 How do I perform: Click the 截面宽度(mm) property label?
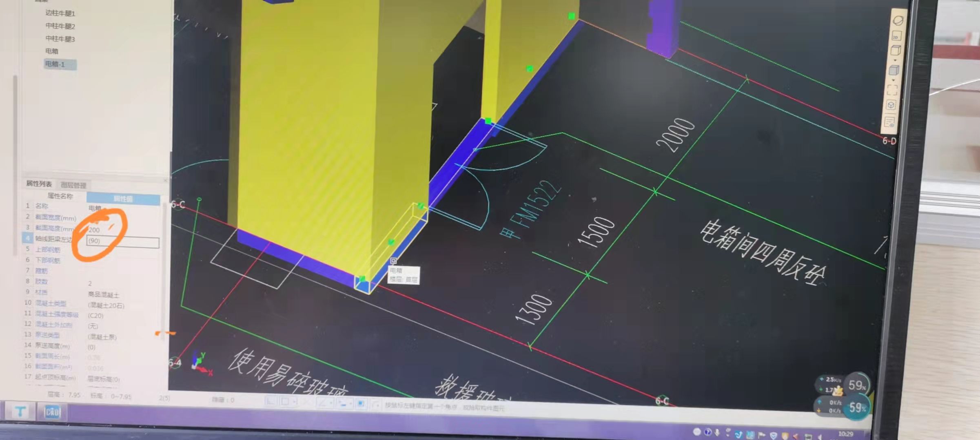click(x=55, y=218)
